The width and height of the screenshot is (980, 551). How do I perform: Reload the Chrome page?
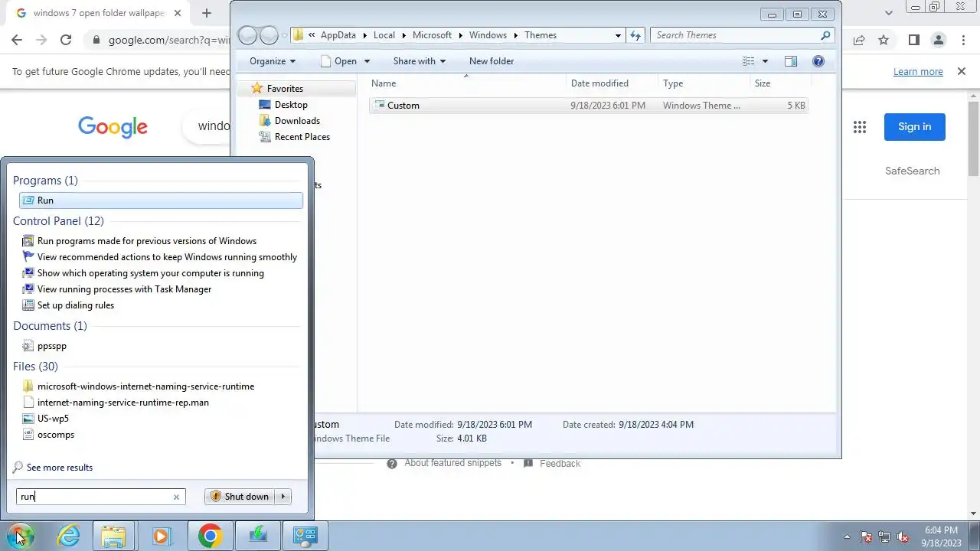[66, 40]
